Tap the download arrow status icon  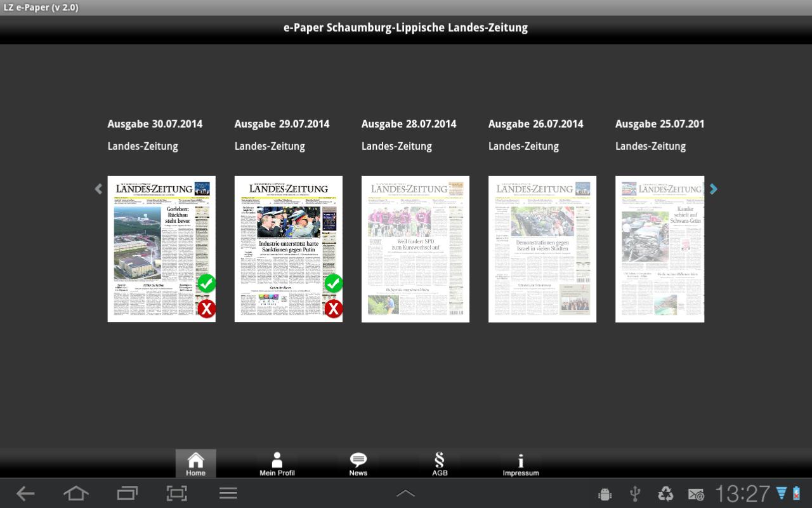(782, 493)
